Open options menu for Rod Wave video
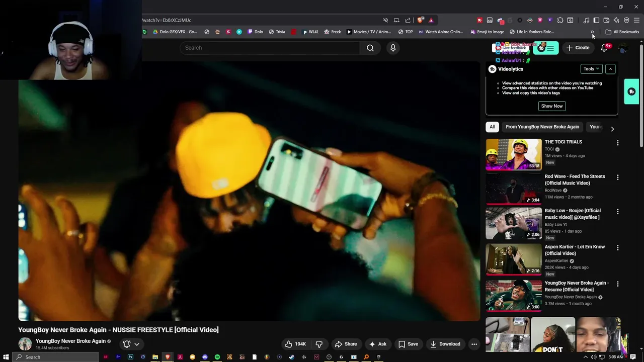This screenshot has height=362, width=644. click(618, 177)
